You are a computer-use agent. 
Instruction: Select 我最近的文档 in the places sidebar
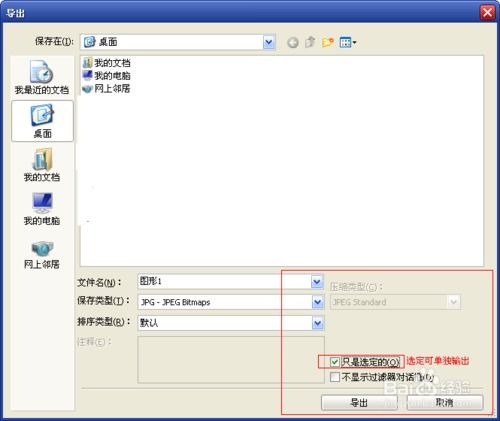(42, 77)
